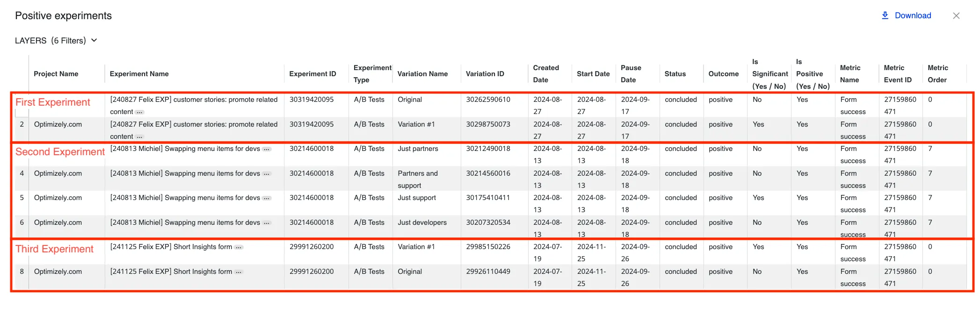Expand the ellipsis in the Partners and support row
The image size is (980, 315).
click(x=267, y=174)
